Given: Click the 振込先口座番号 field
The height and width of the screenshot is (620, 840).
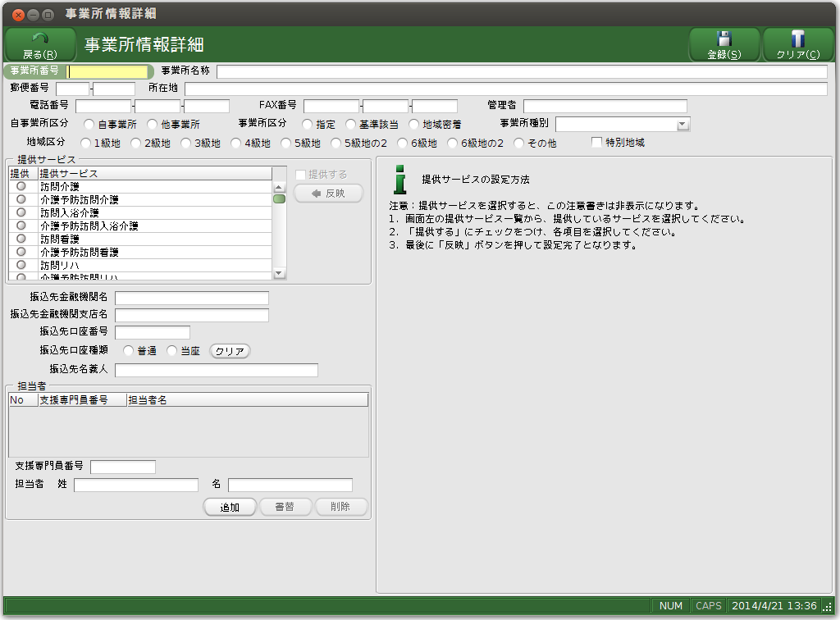Looking at the screenshot, I should point(153,332).
